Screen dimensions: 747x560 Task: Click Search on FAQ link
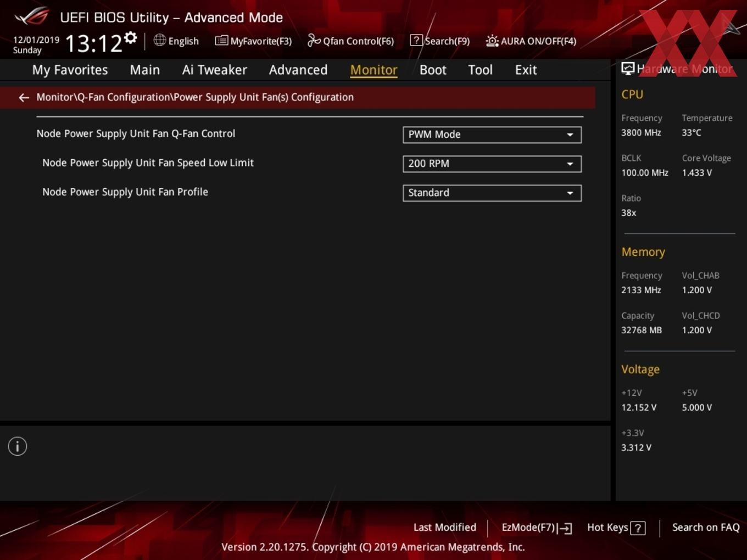click(x=706, y=527)
